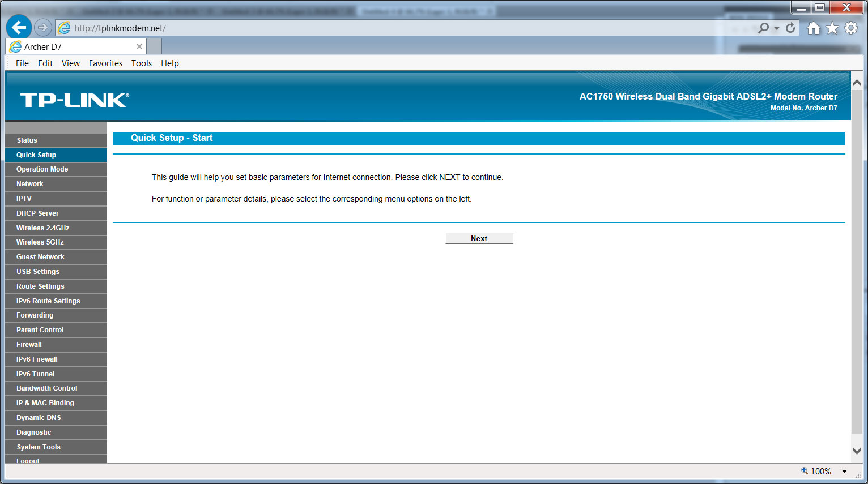Open Parent Control page
Viewport: 868px width, 484px height.
click(56, 330)
